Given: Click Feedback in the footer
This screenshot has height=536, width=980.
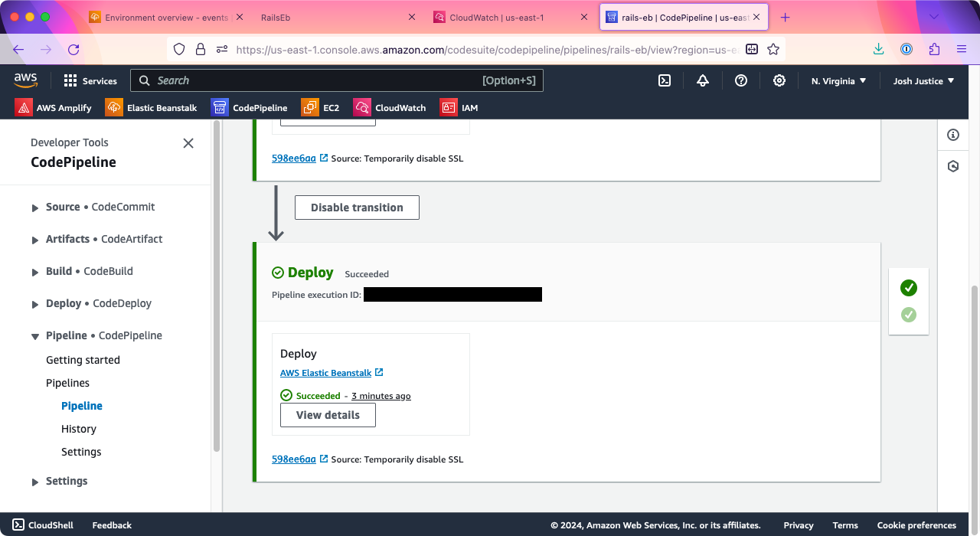Looking at the screenshot, I should click(112, 525).
